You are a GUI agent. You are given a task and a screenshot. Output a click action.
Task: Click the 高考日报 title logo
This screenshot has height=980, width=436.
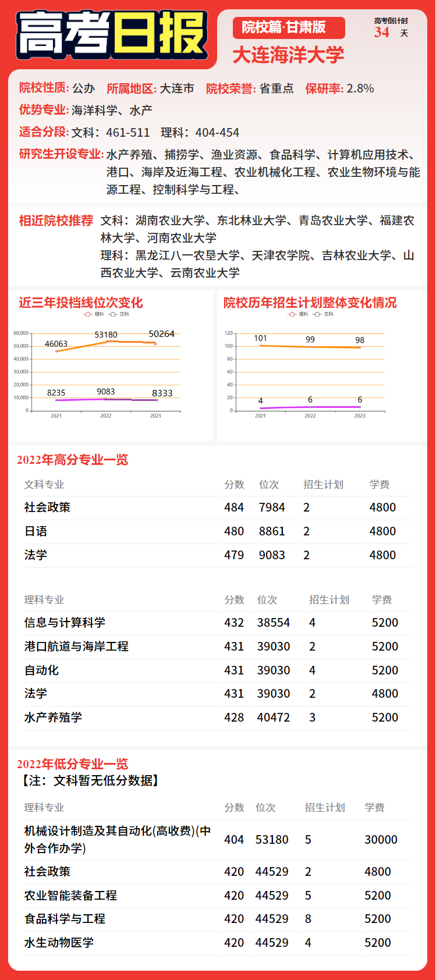pos(112,35)
